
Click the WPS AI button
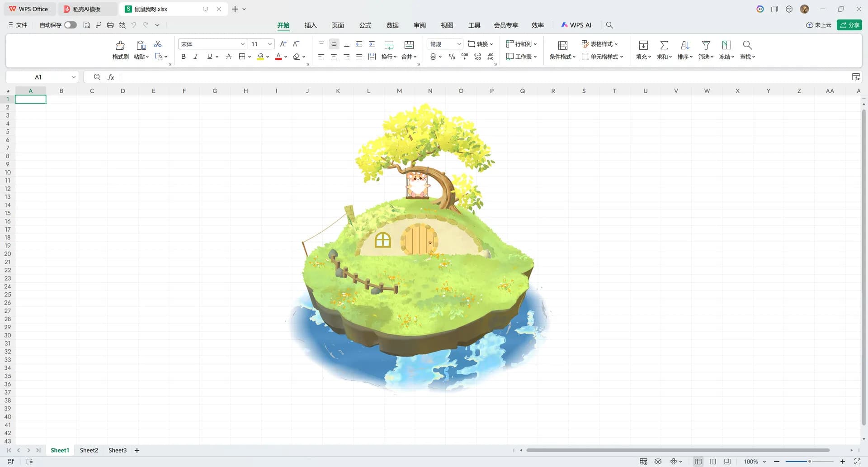576,25
